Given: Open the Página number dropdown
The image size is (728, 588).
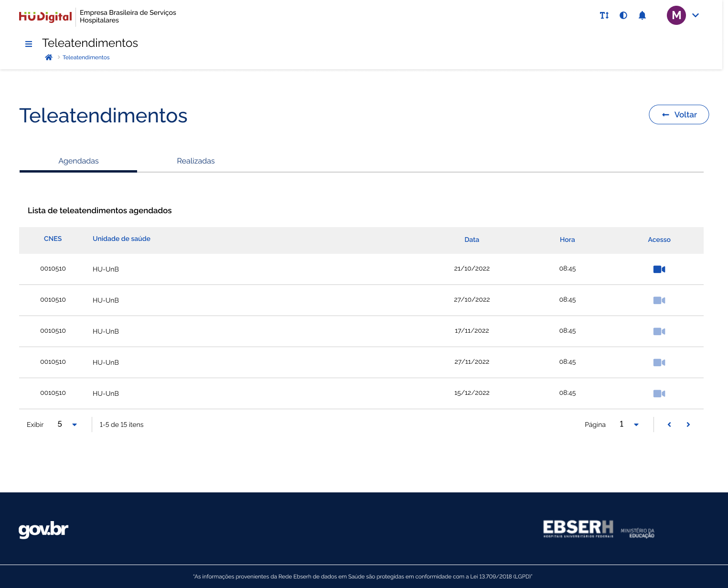Looking at the screenshot, I should pos(629,425).
